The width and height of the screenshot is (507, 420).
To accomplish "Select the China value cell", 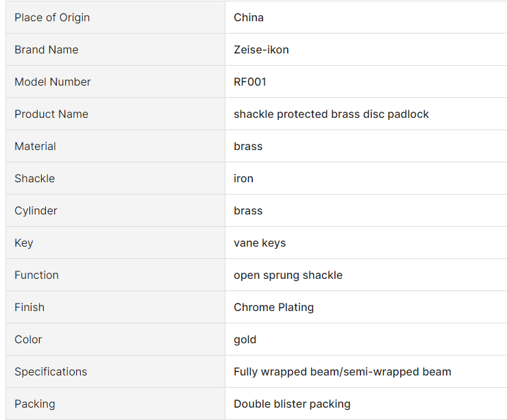I will click(366, 17).
